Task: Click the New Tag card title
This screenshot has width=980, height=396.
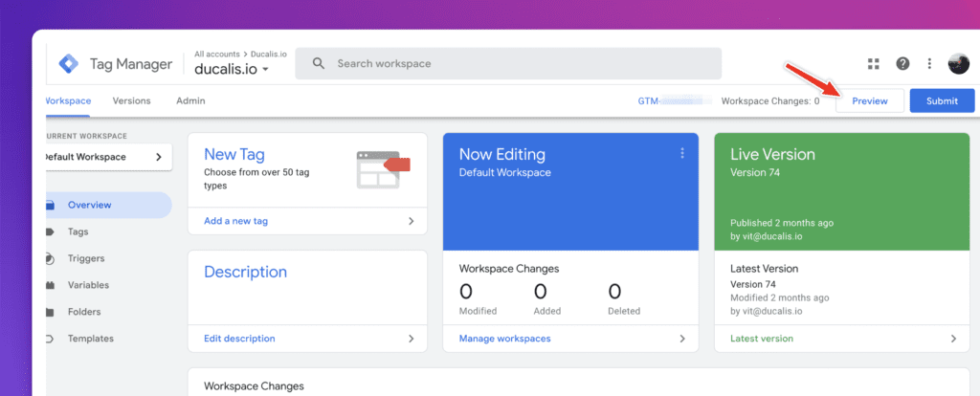Action: [x=234, y=154]
